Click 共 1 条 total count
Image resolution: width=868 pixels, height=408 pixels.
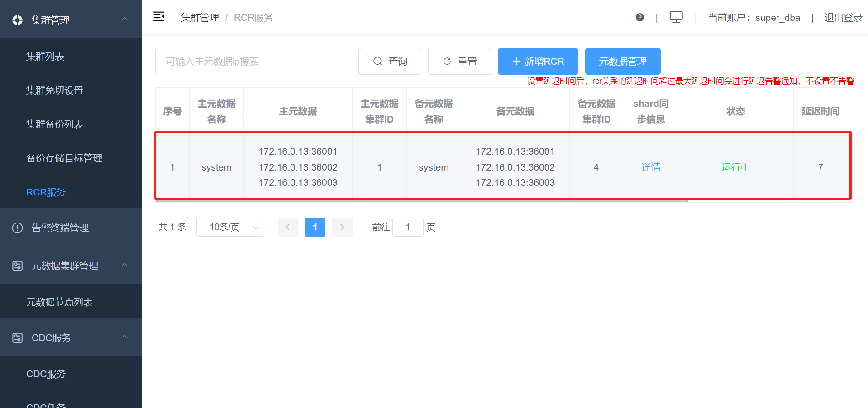172,227
